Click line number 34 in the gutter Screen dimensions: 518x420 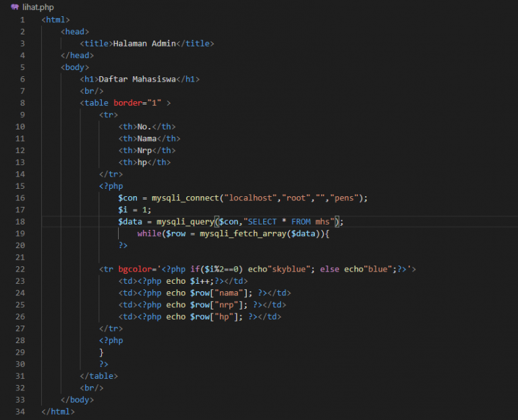tap(20, 411)
